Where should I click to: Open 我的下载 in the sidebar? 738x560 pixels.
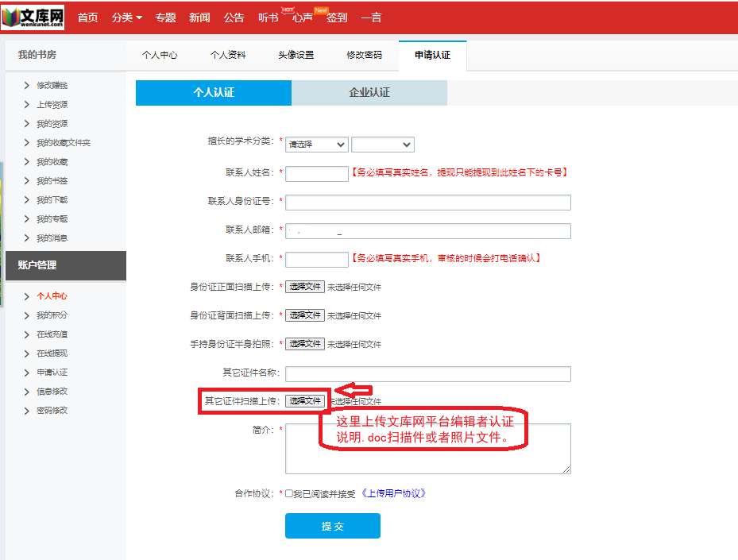click(x=52, y=199)
